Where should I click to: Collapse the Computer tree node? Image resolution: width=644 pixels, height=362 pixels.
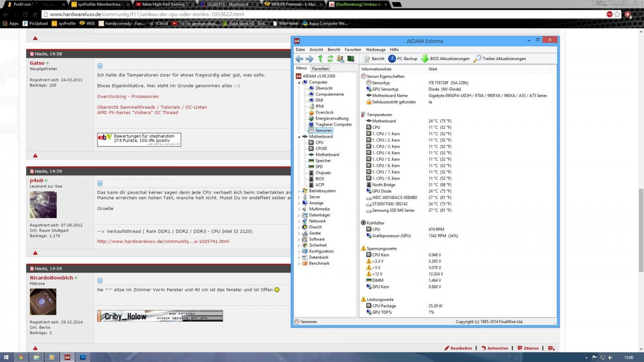click(x=299, y=82)
